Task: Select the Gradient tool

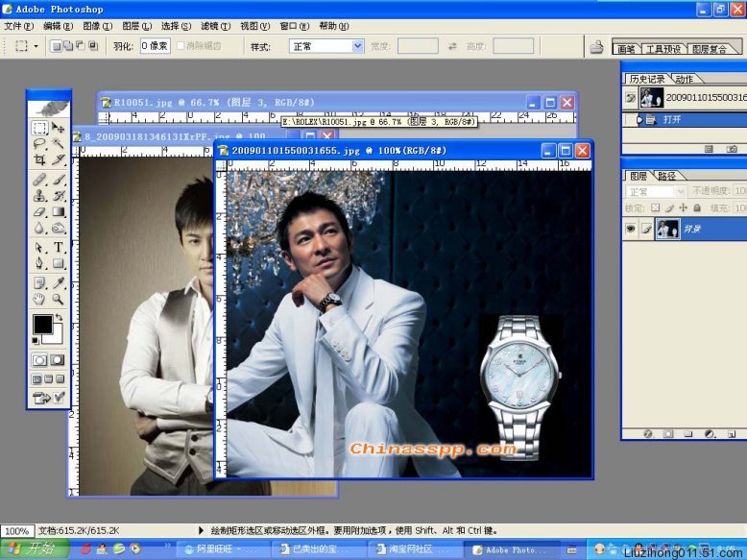Action: tap(59, 211)
